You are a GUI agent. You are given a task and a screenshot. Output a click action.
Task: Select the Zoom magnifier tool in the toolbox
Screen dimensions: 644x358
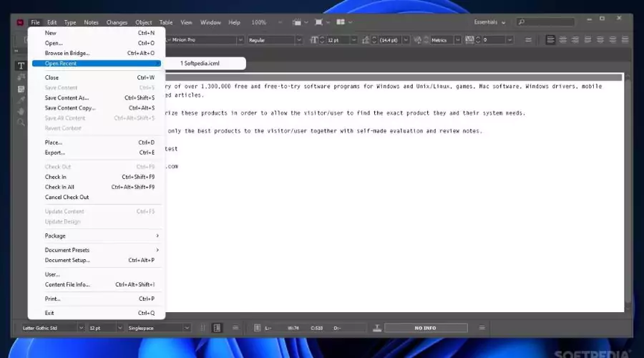click(21, 122)
